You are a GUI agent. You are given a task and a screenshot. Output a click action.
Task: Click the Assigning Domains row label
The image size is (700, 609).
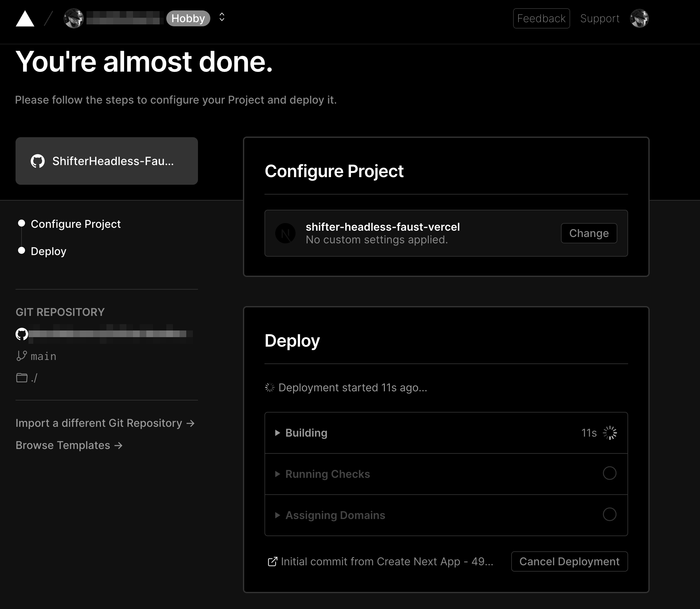pyautogui.click(x=335, y=515)
